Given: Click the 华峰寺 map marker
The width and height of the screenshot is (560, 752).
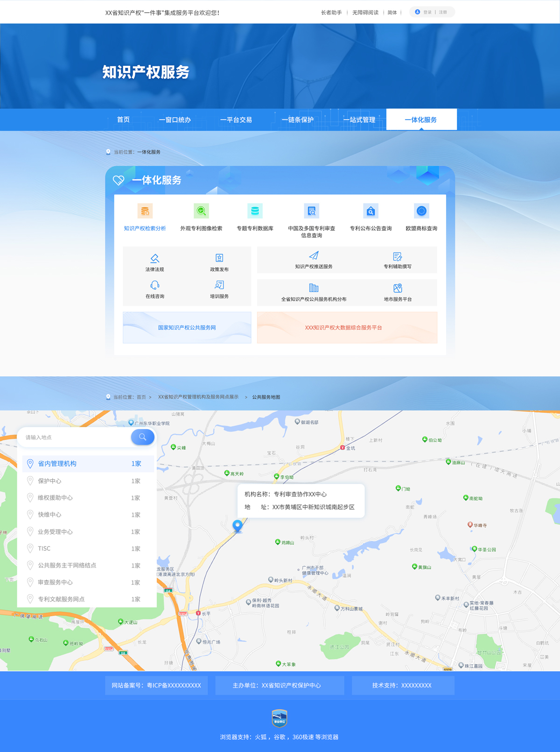Looking at the screenshot, I should click(470, 525).
